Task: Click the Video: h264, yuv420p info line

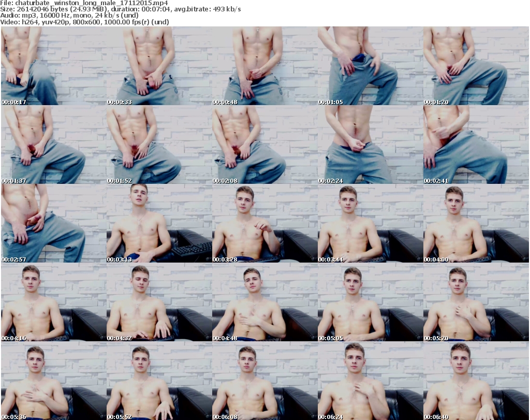Action: click(84, 22)
